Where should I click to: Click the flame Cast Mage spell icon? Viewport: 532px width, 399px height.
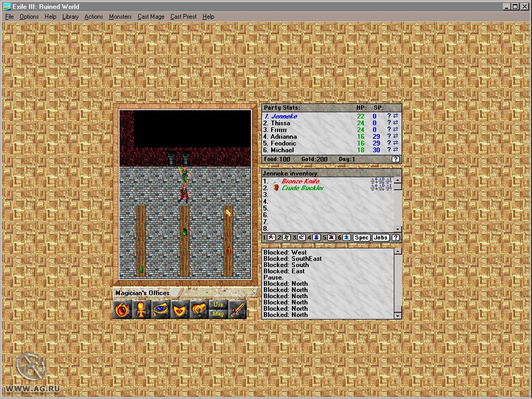(122, 310)
